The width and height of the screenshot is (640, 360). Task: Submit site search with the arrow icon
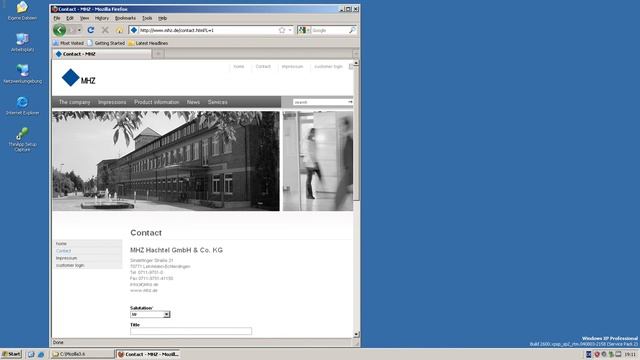[x=350, y=102]
